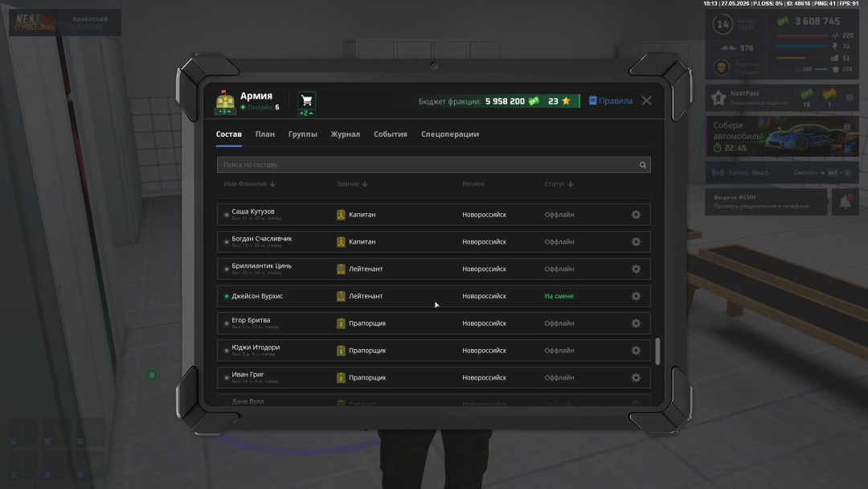Switch to the Состав tab
Screen dimensions: 868x489
click(228, 134)
